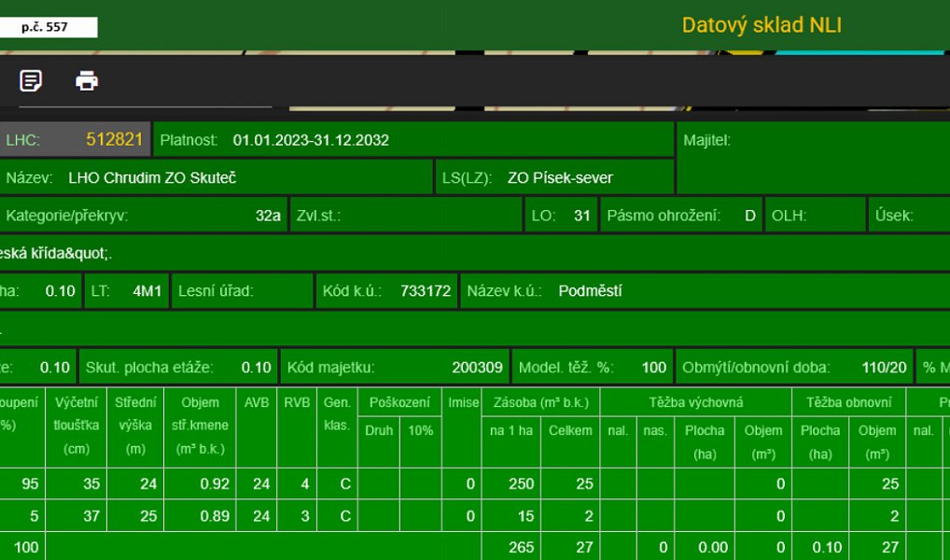The width and height of the screenshot is (950, 560).
Task: Click the Gen. klas. column header
Action: click(x=337, y=426)
